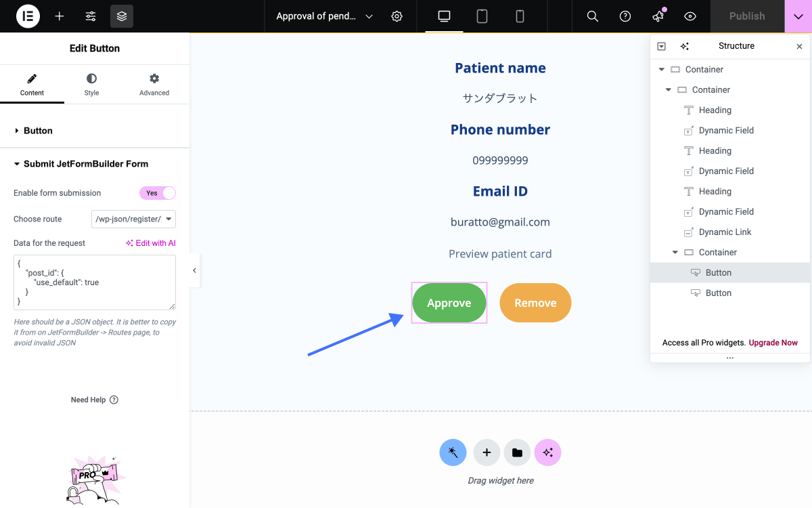Preview changes using the eye icon
Screen dimensions: 812x508
coord(690,16)
